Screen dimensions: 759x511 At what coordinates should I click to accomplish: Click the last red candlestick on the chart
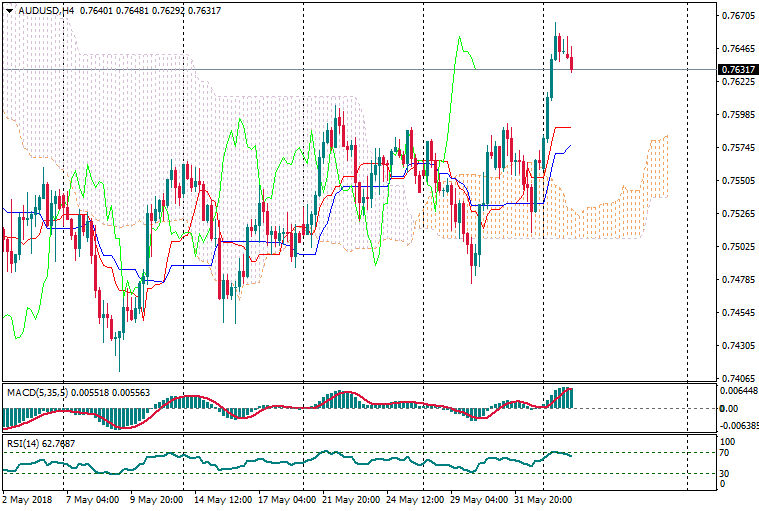(x=572, y=62)
